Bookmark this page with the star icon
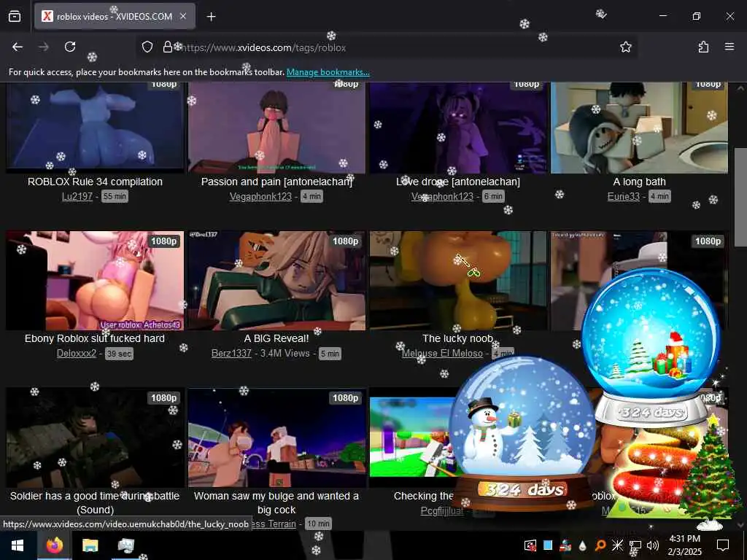The width and height of the screenshot is (747, 560). [625, 47]
